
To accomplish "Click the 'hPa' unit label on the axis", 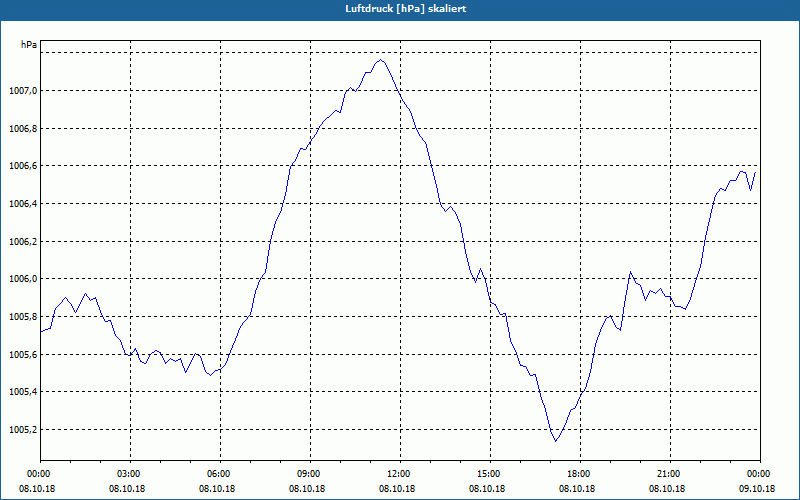I will coord(29,45).
